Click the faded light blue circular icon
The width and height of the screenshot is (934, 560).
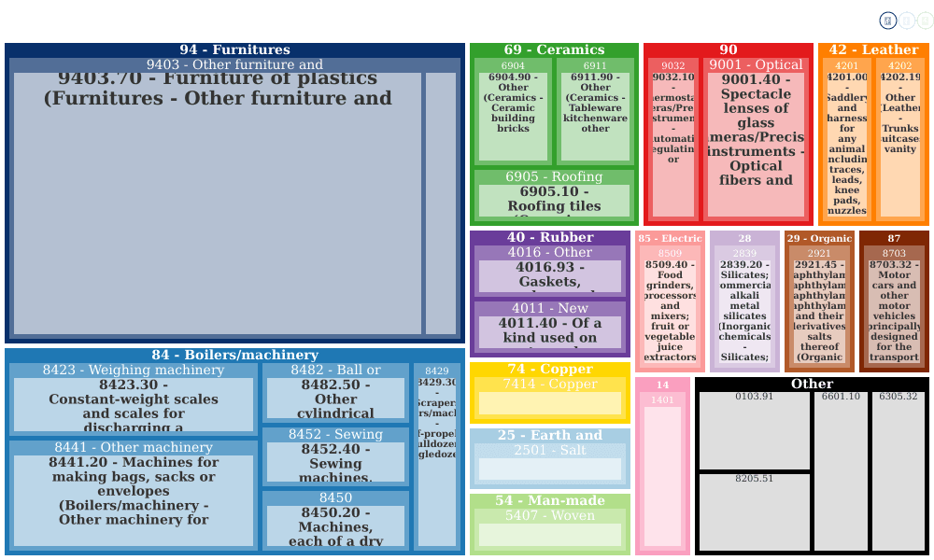point(906,21)
